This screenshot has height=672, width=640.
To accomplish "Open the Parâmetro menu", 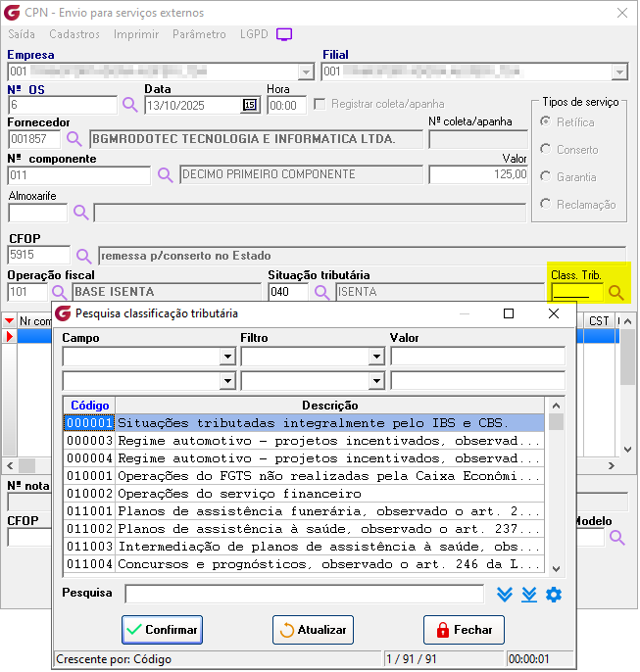I will tap(199, 34).
